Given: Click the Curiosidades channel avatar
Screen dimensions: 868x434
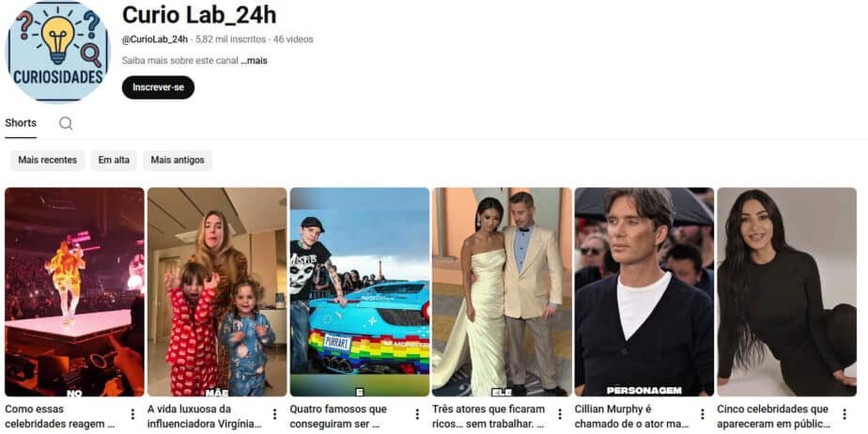Looking at the screenshot, I should [x=57, y=52].
